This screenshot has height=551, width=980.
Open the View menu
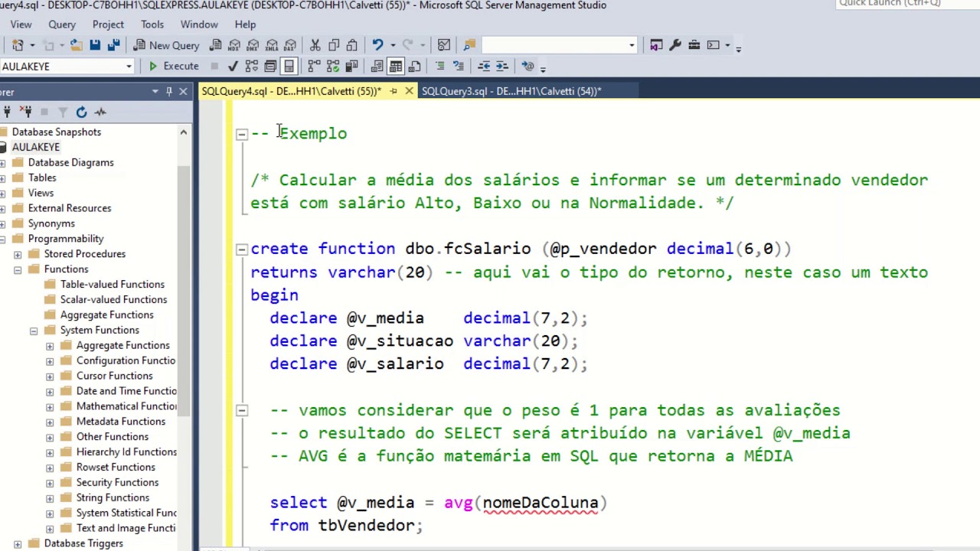click(21, 24)
